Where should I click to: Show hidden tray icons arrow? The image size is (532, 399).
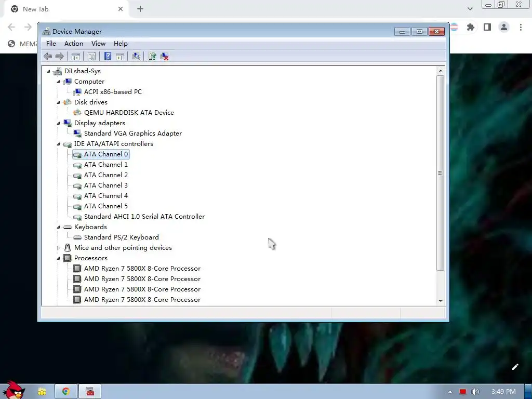450,392
